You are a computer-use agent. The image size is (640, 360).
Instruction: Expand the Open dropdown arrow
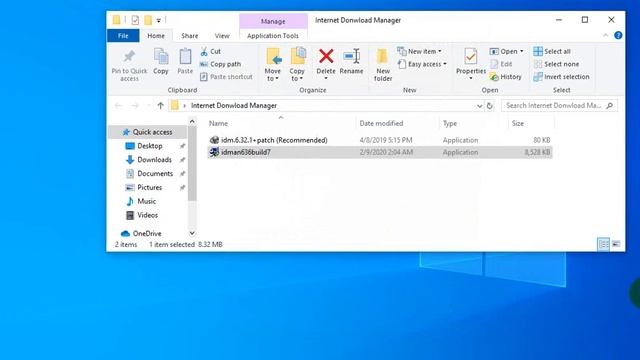tap(521, 51)
